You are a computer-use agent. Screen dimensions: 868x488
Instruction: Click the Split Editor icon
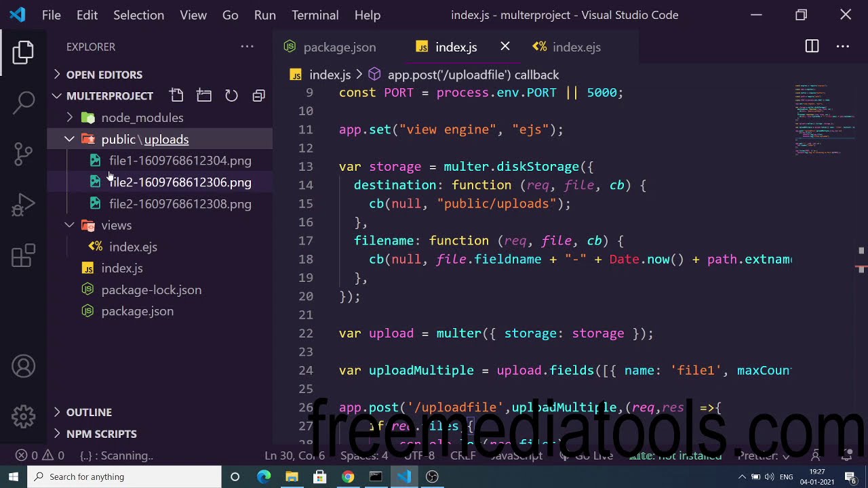click(x=812, y=47)
